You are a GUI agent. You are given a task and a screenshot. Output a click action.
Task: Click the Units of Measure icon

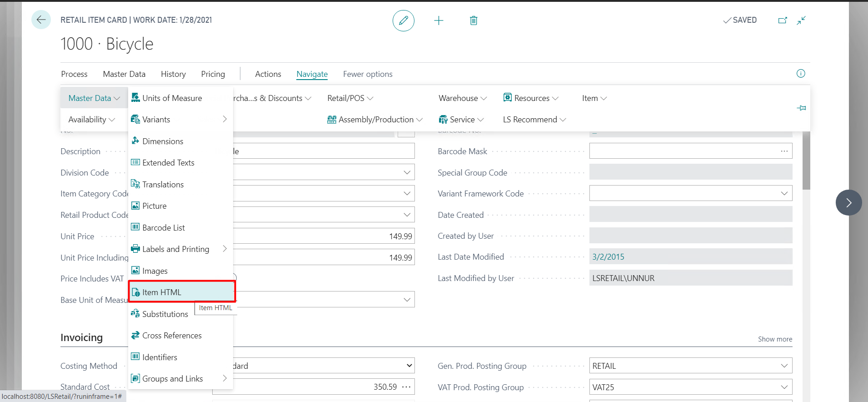[135, 97]
